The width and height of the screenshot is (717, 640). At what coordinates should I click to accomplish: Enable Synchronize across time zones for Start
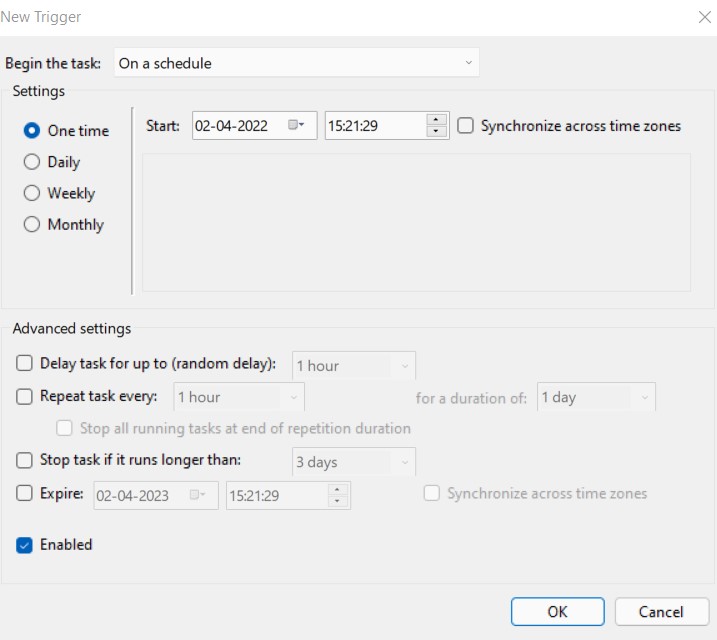[465, 126]
